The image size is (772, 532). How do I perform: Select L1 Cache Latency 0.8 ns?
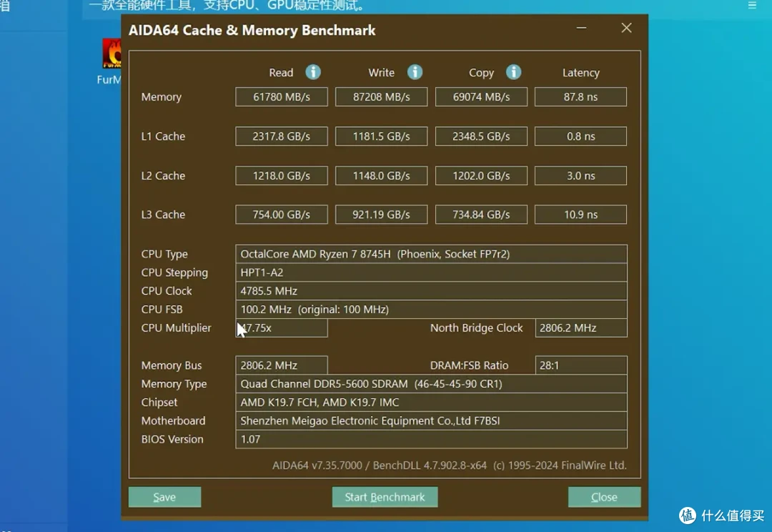581,137
